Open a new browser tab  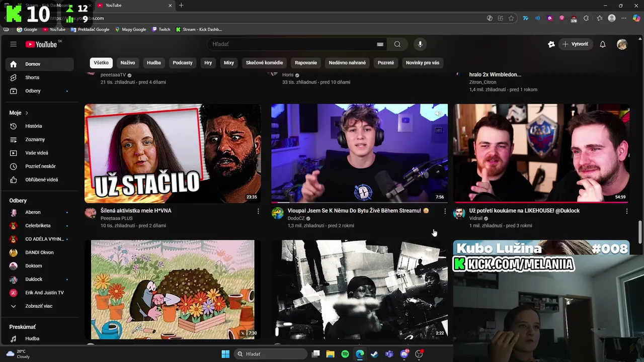point(181,6)
